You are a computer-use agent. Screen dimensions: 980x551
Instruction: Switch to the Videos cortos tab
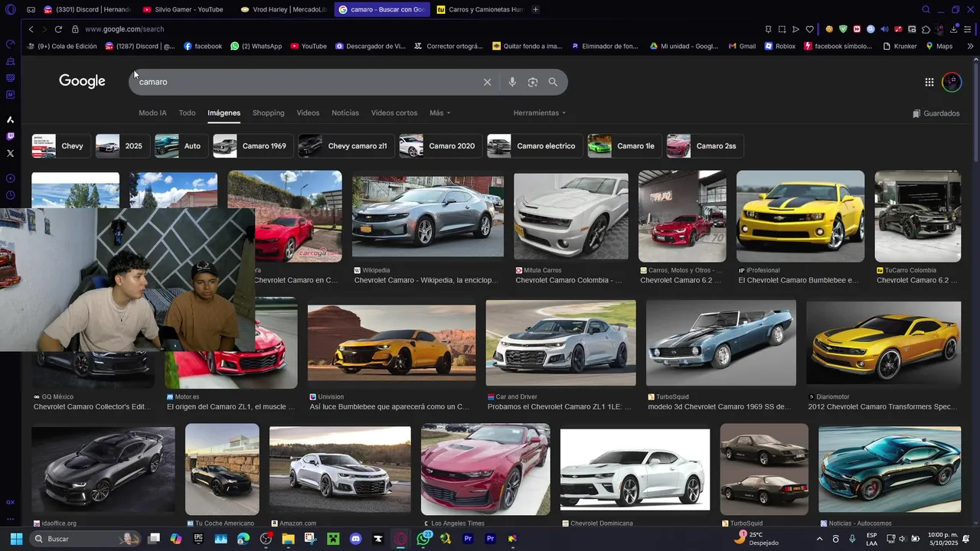tap(394, 112)
